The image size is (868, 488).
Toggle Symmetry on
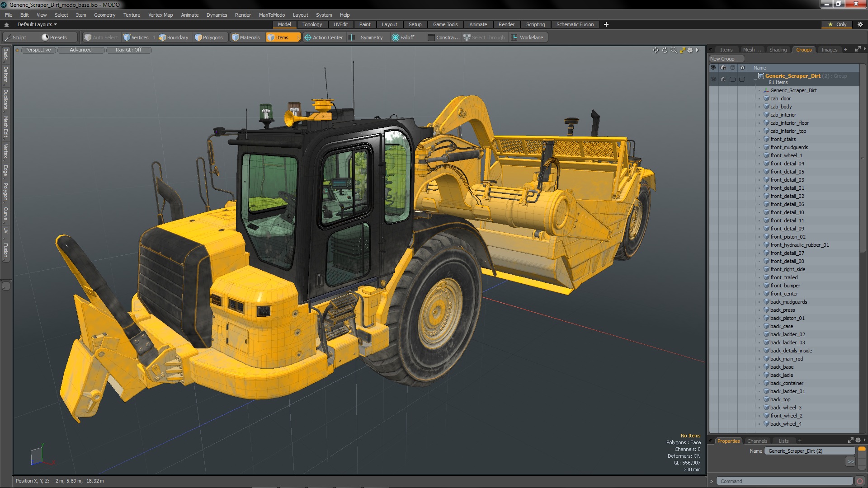click(x=371, y=38)
